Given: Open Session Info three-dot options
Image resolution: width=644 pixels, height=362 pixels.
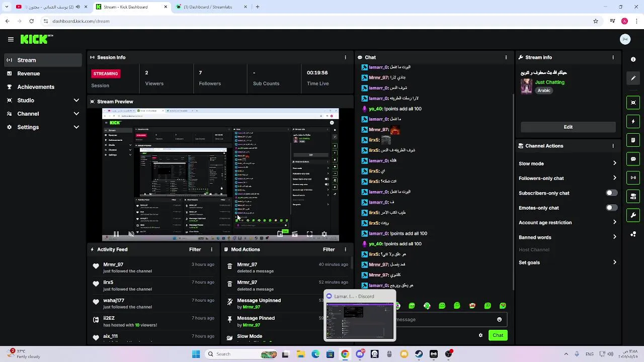Looking at the screenshot, I should 345,57.
